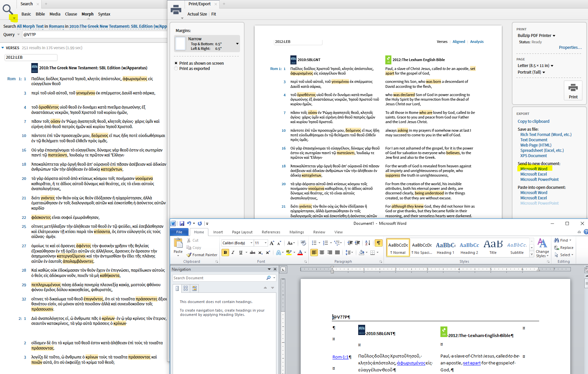Toggle Show/Hide paragraph marks button

pyautogui.click(x=379, y=243)
